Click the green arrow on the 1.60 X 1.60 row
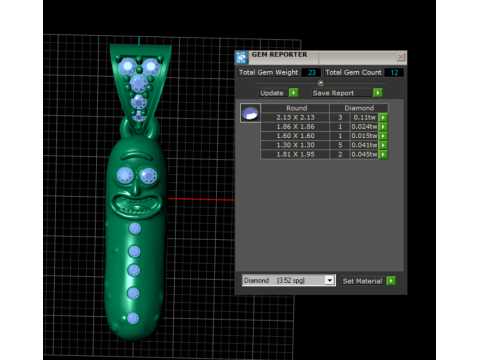Screen dimensions: 480x360 tap(383, 136)
